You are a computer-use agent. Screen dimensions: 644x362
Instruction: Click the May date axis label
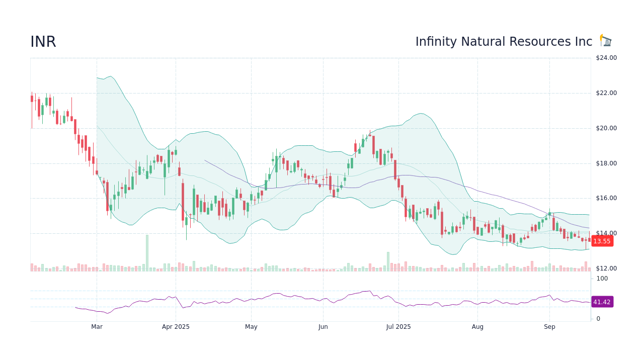pyautogui.click(x=251, y=327)
